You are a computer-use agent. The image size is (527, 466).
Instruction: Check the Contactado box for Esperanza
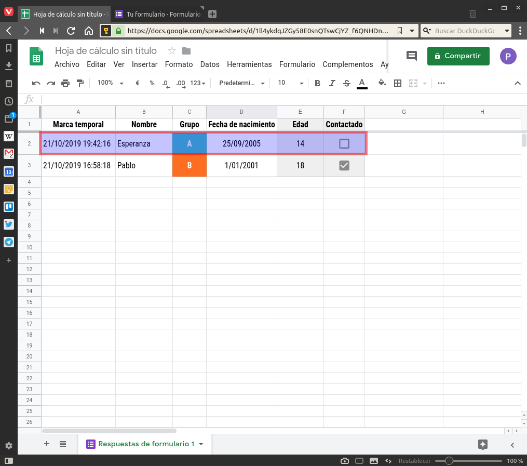[x=344, y=144]
